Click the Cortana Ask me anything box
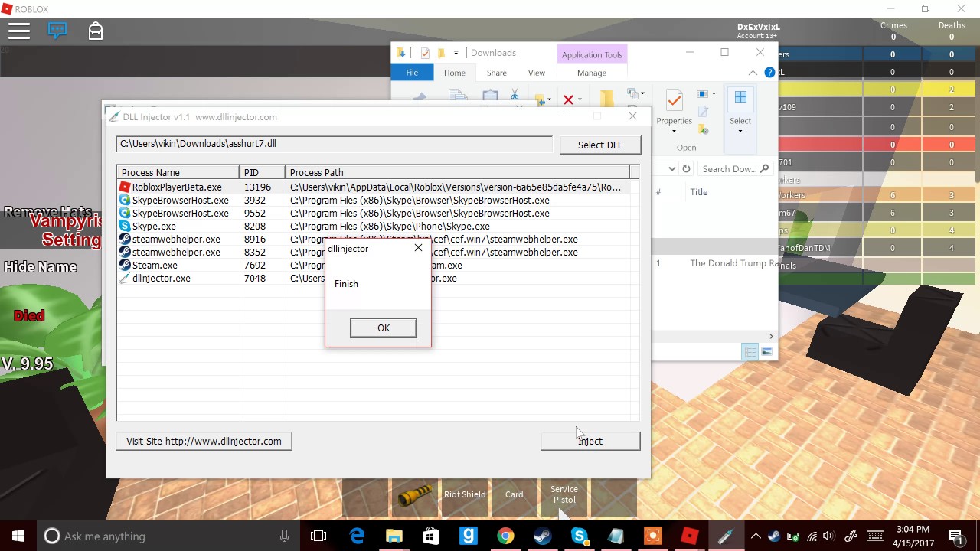 pyautogui.click(x=168, y=536)
